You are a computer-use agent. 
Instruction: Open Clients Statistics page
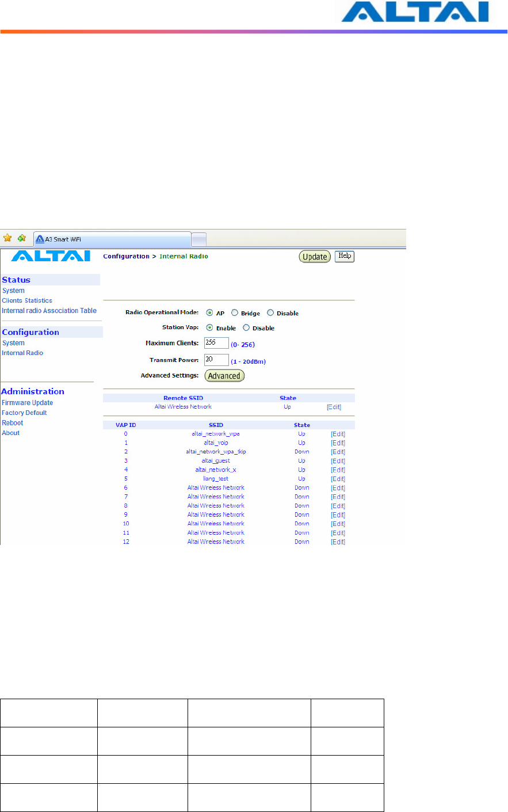tap(27, 300)
